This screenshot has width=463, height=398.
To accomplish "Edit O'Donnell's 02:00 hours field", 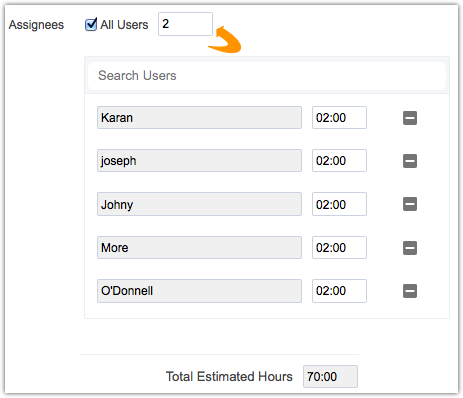I will (x=339, y=291).
